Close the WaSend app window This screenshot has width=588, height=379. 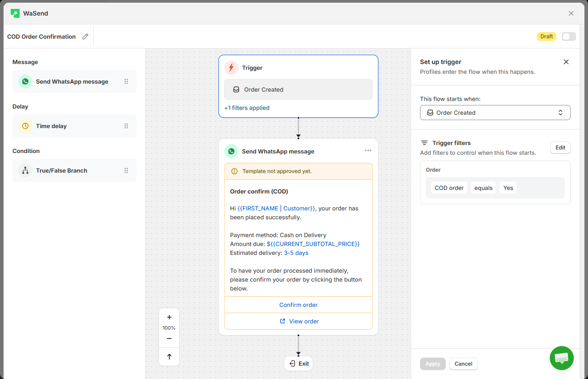point(571,13)
